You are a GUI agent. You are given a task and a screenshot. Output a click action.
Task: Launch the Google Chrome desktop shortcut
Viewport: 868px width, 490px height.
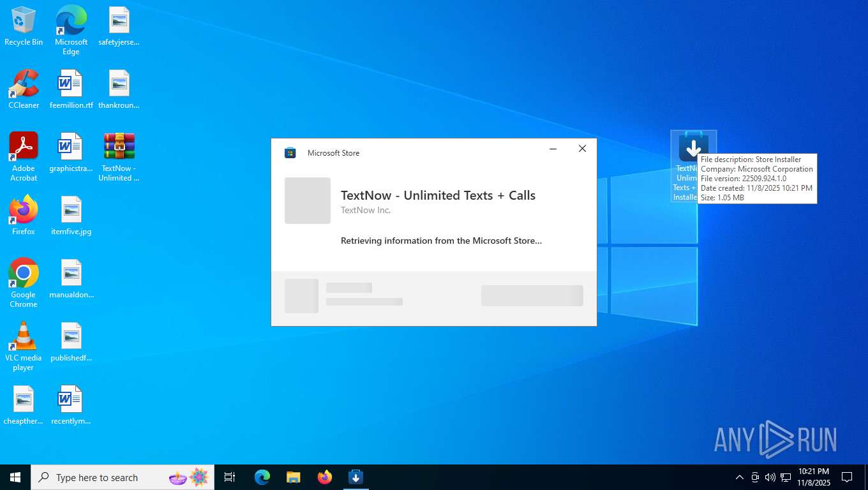point(24,283)
